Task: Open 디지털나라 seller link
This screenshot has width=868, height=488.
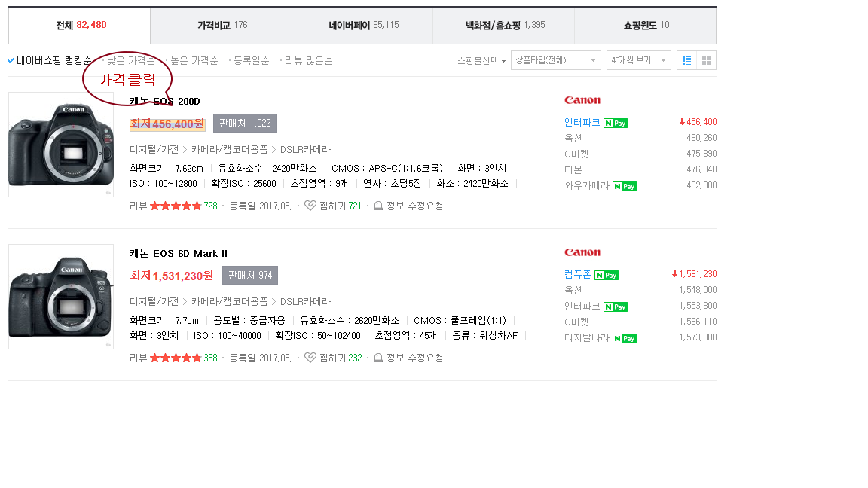Action: [x=587, y=338]
